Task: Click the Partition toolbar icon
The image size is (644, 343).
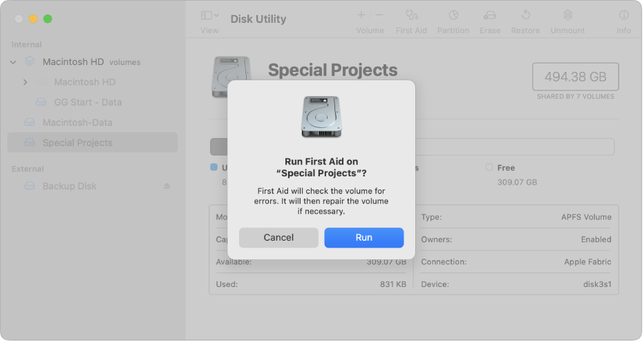Action: [x=453, y=15]
